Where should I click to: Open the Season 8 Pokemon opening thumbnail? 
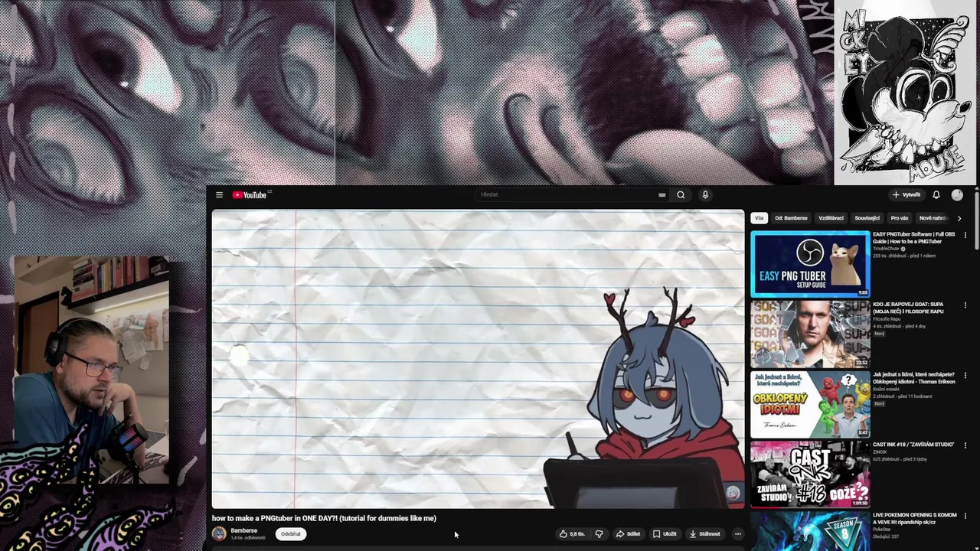pos(810,531)
